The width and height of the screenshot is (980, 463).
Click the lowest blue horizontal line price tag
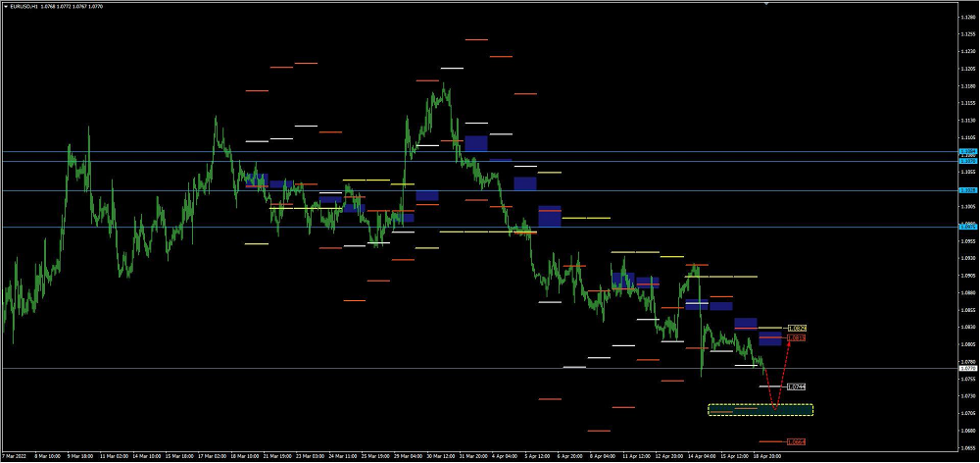[x=966, y=227]
